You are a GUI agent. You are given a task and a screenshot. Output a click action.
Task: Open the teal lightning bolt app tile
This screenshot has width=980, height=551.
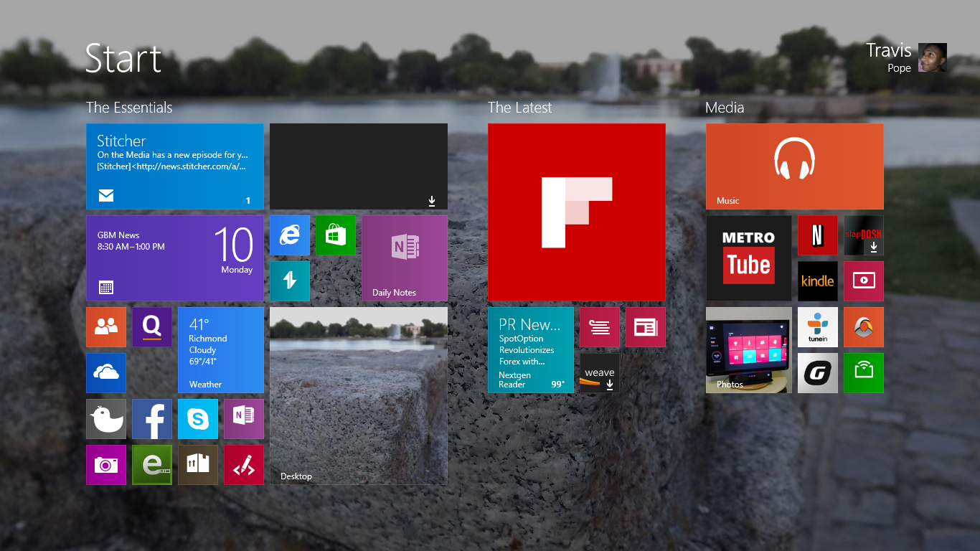coord(290,281)
